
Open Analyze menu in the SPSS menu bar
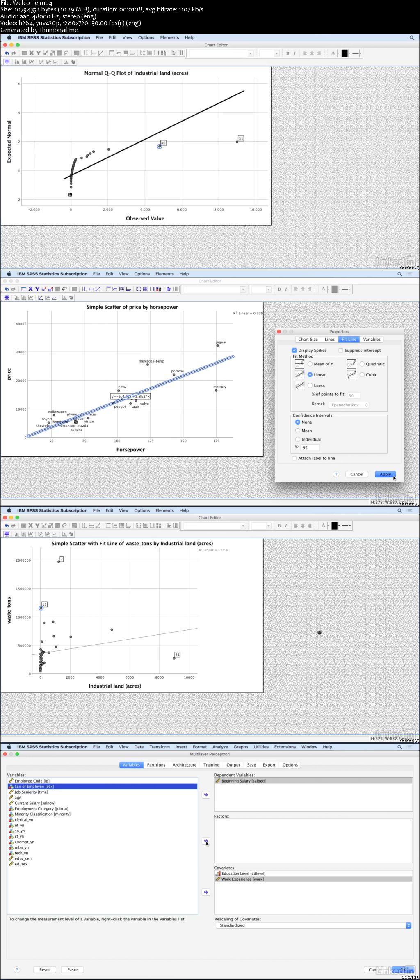[220, 747]
